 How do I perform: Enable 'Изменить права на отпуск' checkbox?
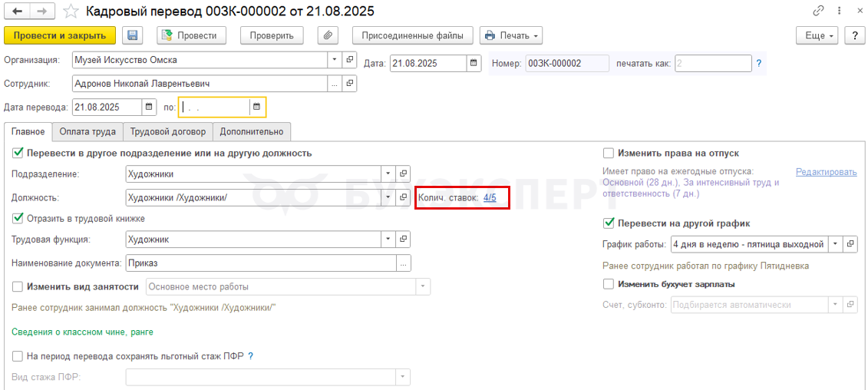(x=609, y=153)
